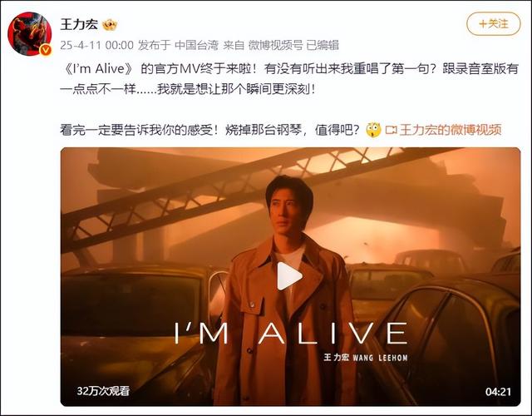This screenshot has width=532, height=416.
Task: Click the 看完一定要告诉我你的感受 sentence
Action: click(x=136, y=130)
